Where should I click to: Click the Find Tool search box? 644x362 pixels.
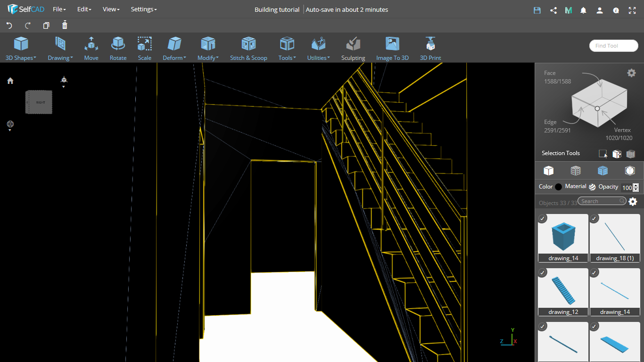(x=613, y=46)
